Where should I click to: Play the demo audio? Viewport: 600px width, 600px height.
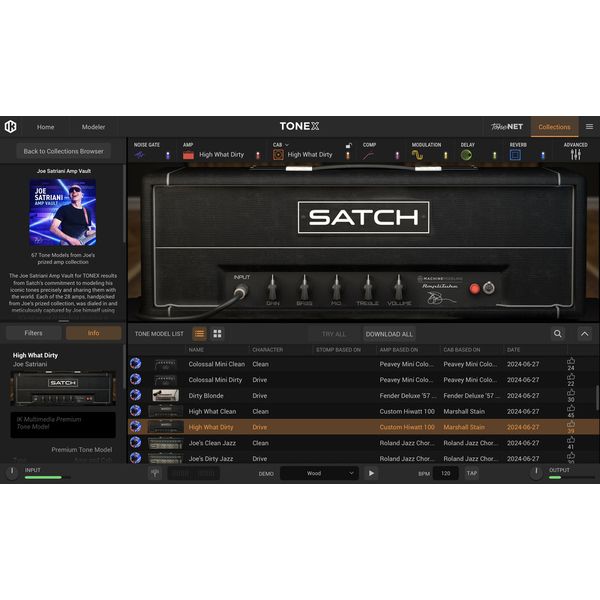pyautogui.click(x=371, y=473)
